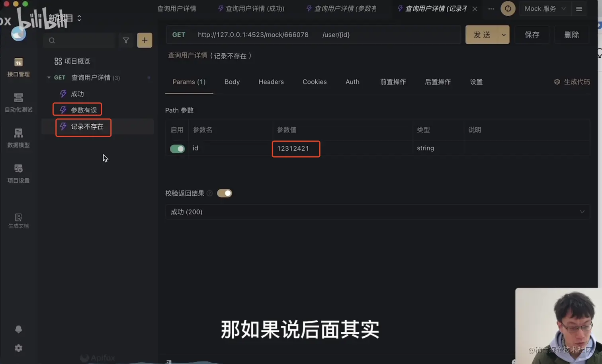This screenshot has width=602, height=364.
Task: Open the settings gear in the sidebar
Action: tap(18, 348)
